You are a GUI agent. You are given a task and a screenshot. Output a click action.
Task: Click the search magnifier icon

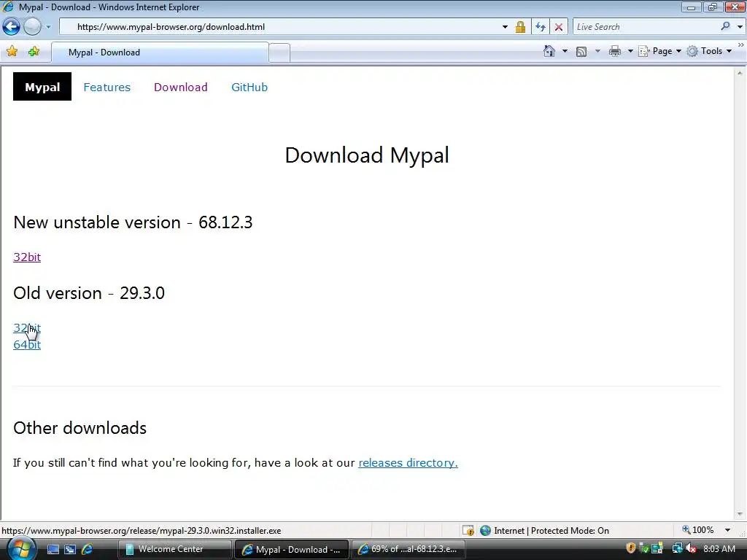click(x=725, y=27)
